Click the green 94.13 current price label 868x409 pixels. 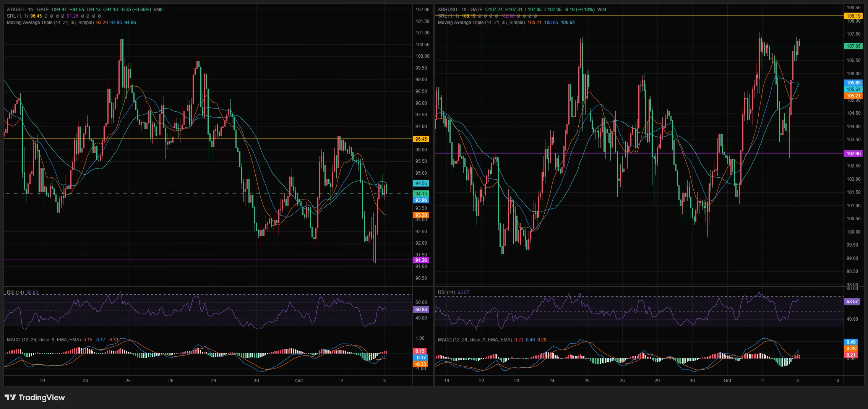(x=421, y=194)
